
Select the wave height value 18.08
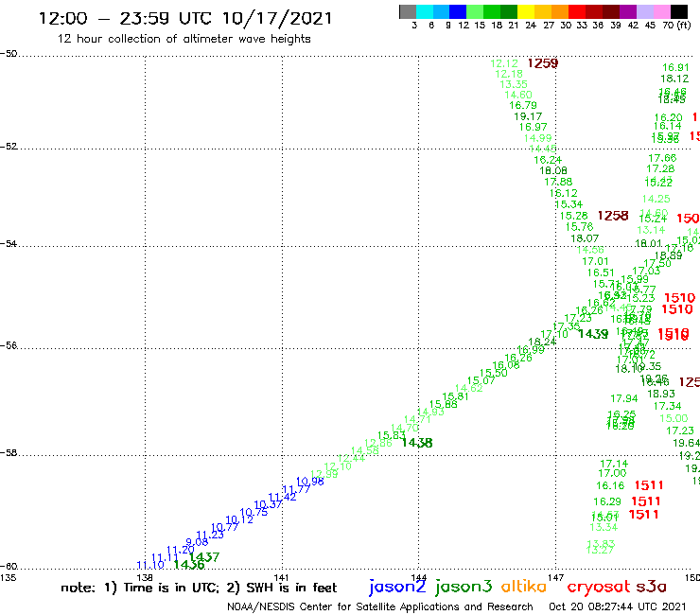[553, 170]
